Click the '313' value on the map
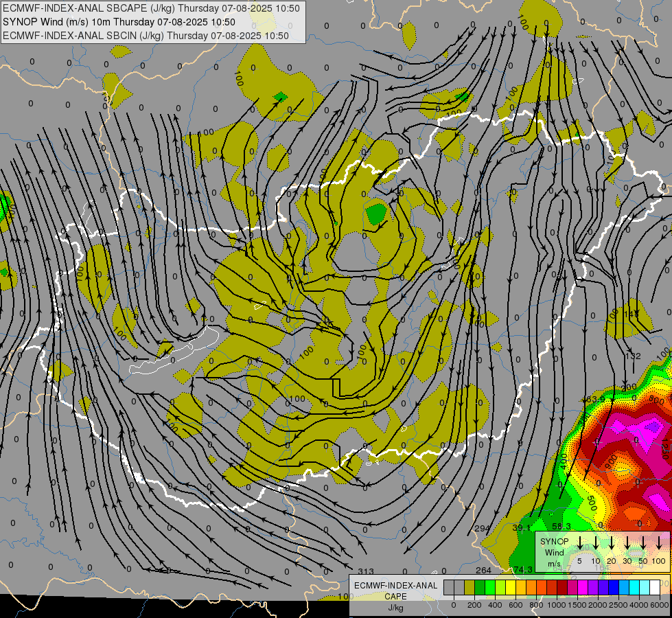 point(366,571)
